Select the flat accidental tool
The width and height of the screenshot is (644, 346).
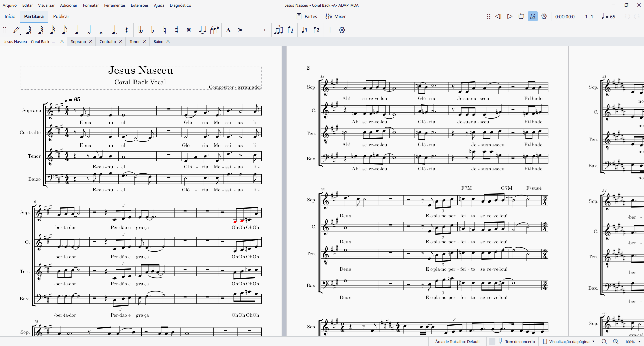153,30
